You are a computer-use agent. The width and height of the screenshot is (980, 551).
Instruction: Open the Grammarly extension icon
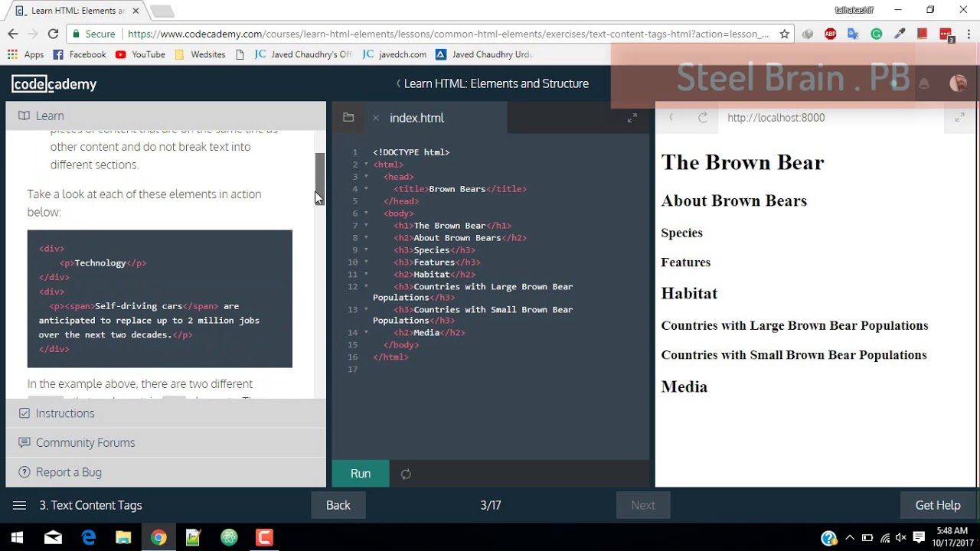[877, 34]
